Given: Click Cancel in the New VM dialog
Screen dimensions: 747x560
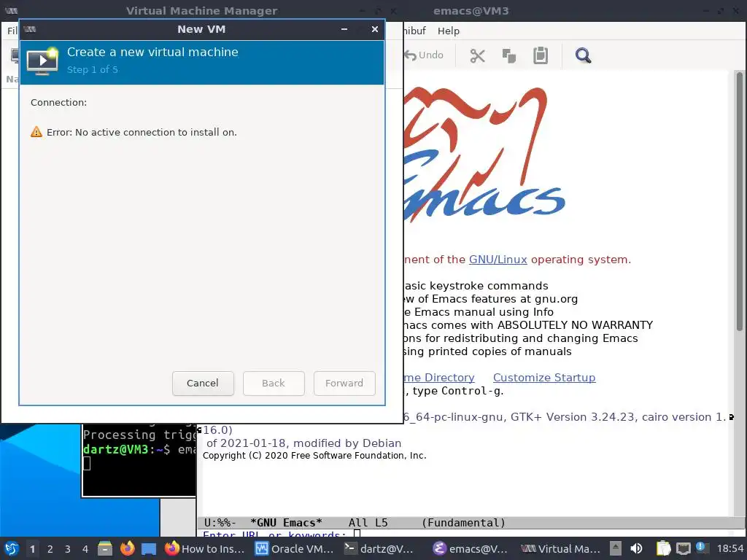Looking at the screenshot, I should [x=203, y=384].
